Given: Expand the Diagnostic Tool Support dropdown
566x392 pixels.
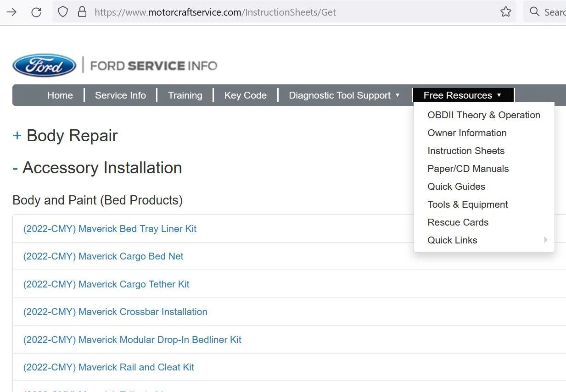Looking at the screenshot, I should point(344,95).
